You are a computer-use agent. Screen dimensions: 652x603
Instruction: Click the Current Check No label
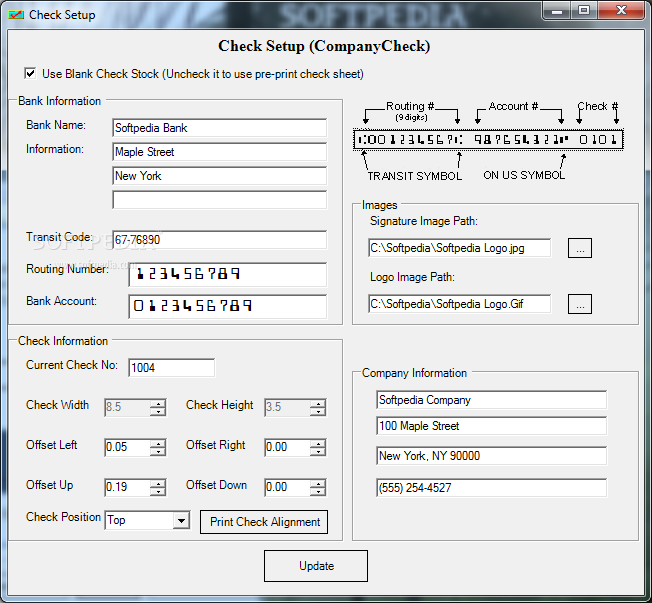72,365
